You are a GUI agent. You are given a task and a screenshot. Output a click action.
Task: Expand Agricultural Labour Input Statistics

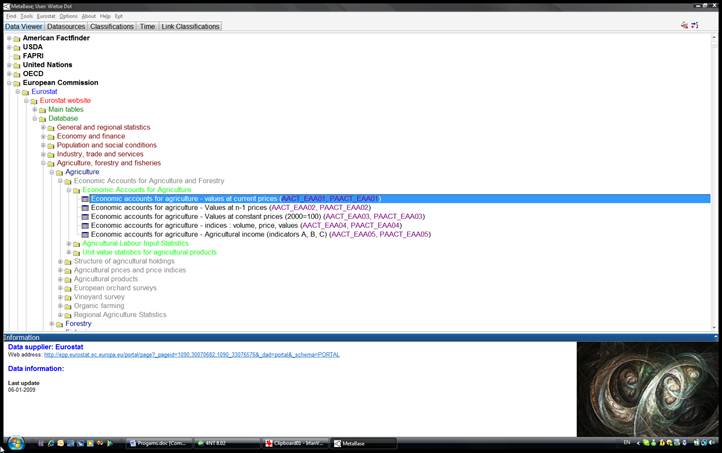coord(69,243)
